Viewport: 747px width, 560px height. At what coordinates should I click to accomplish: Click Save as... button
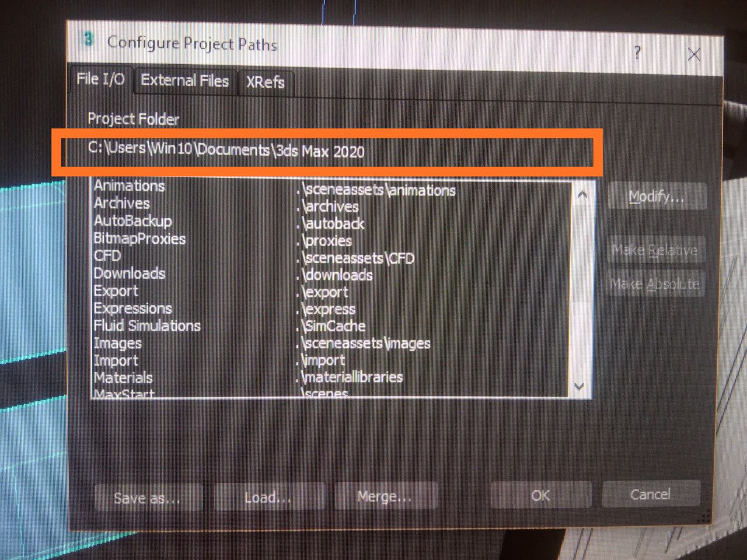tap(148, 498)
